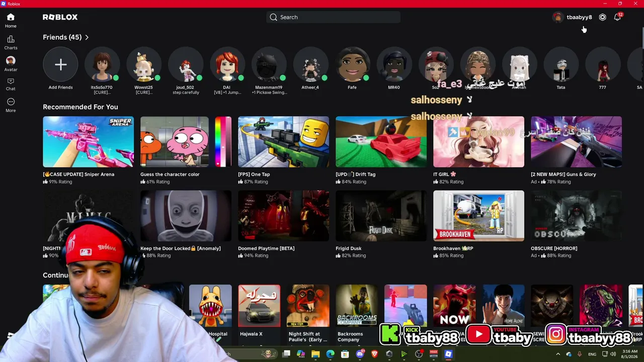644x362 pixels.
Task: Open the Sniper Arena game thumbnail
Action: [88, 142]
